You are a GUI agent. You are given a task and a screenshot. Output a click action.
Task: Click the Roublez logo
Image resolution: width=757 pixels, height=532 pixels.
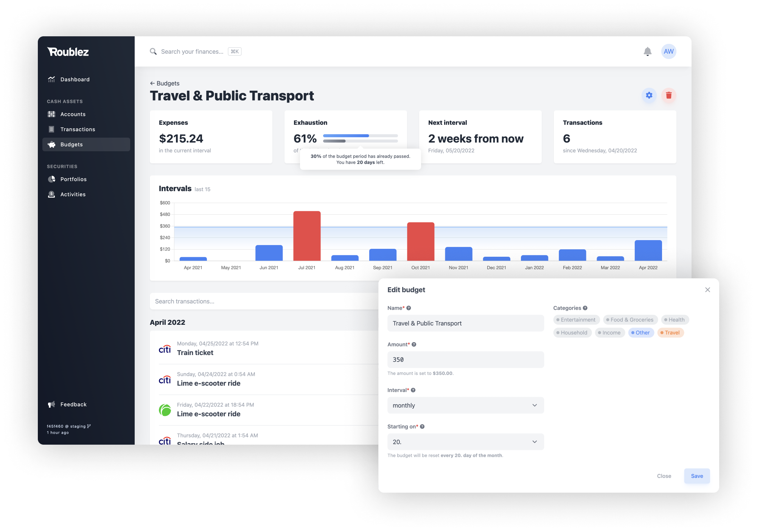(x=68, y=52)
